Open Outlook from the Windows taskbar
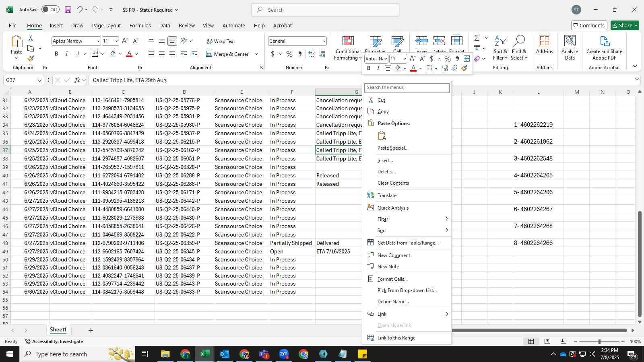The height and width of the screenshot is (362, 644). click(224, 354)
